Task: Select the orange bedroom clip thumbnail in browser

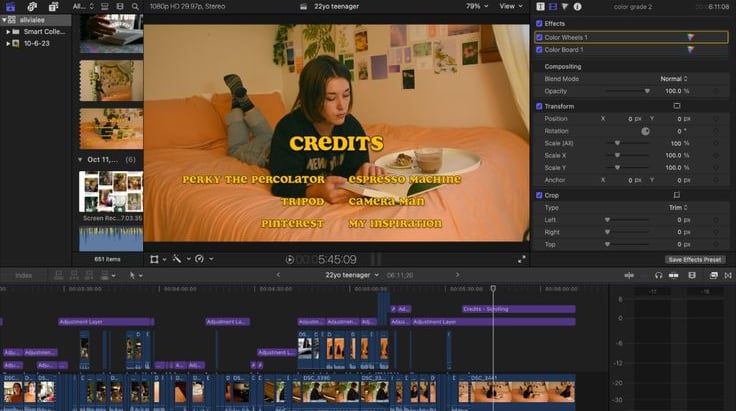Action: [x=111, y=129]
